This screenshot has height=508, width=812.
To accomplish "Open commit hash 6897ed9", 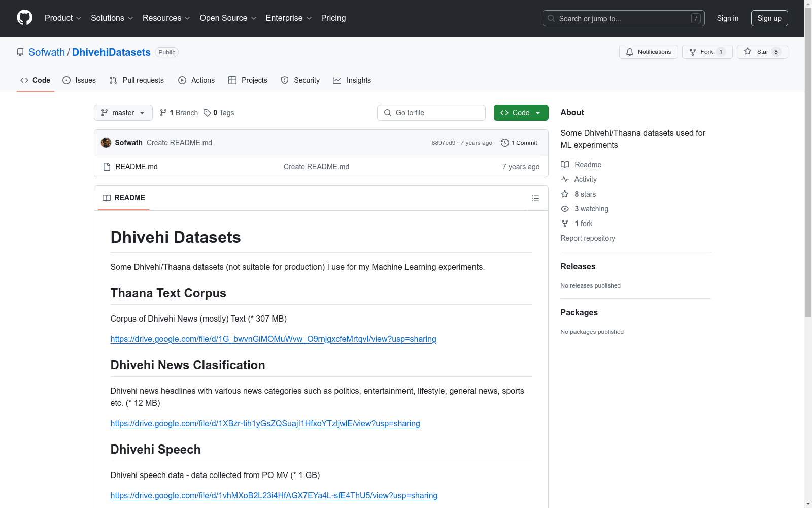I will [444, 143].
